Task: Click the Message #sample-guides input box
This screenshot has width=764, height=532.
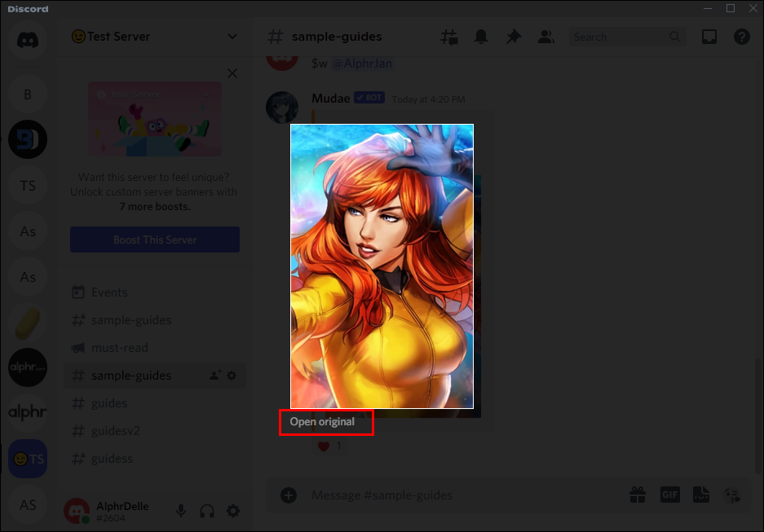Action: coord(463,495)
